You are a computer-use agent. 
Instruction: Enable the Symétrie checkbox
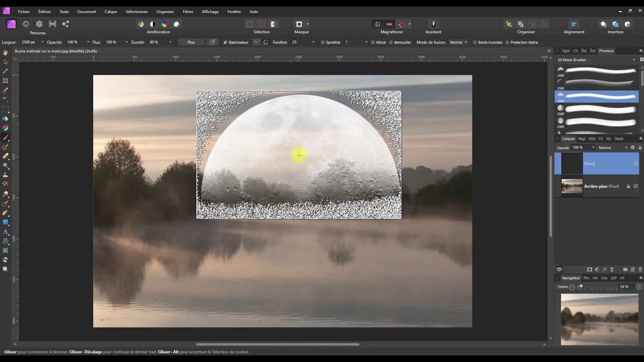pos(323,42)
